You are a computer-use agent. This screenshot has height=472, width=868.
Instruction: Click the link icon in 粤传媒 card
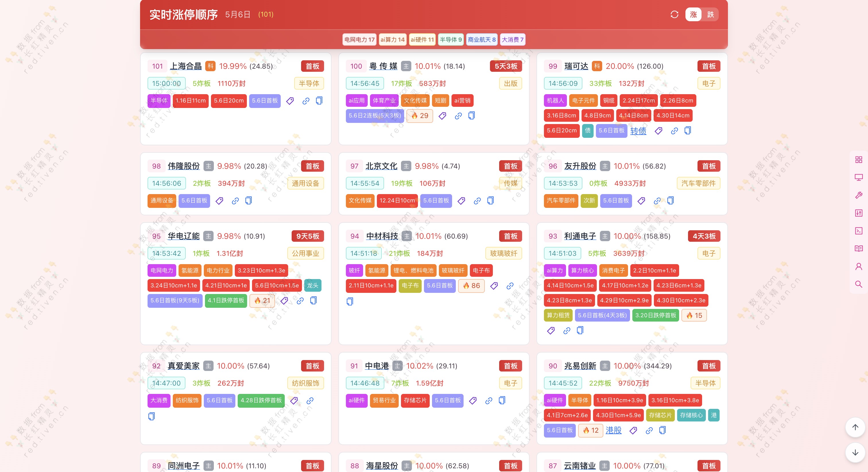click(458, 116)
